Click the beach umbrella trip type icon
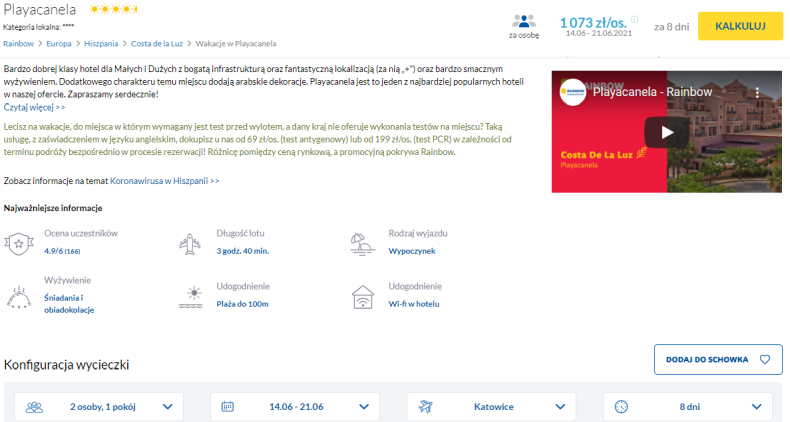 (362, 245)
